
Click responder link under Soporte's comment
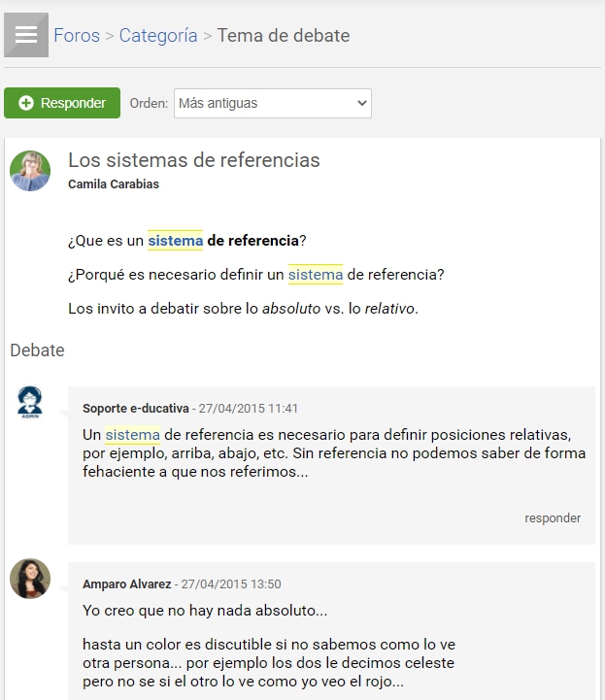(553, 518)
